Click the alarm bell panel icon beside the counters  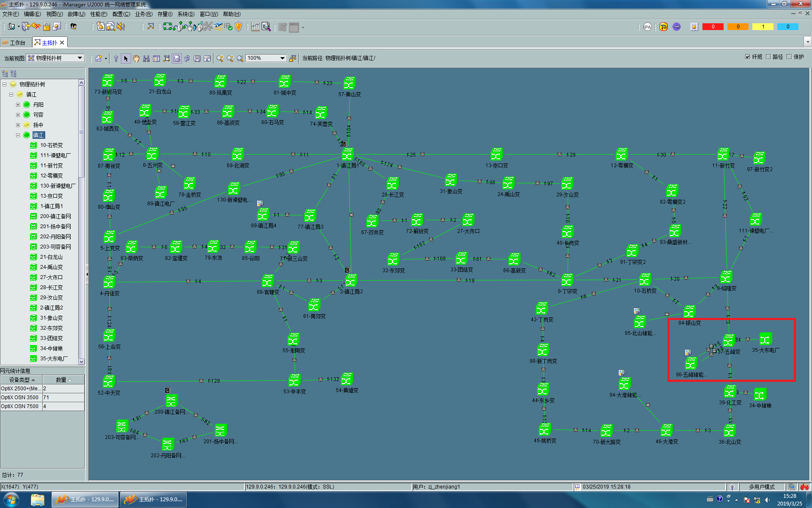click(x=694, y=27)
